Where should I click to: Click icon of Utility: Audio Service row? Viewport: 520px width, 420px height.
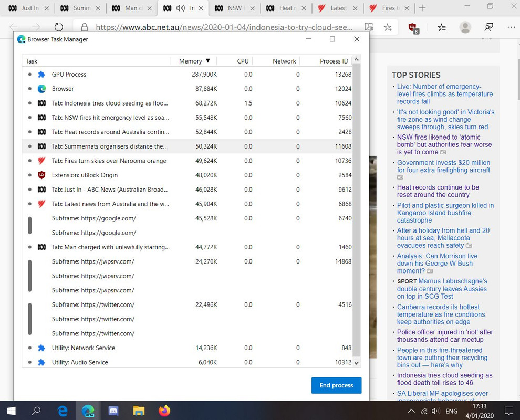[x=41, y=362]
